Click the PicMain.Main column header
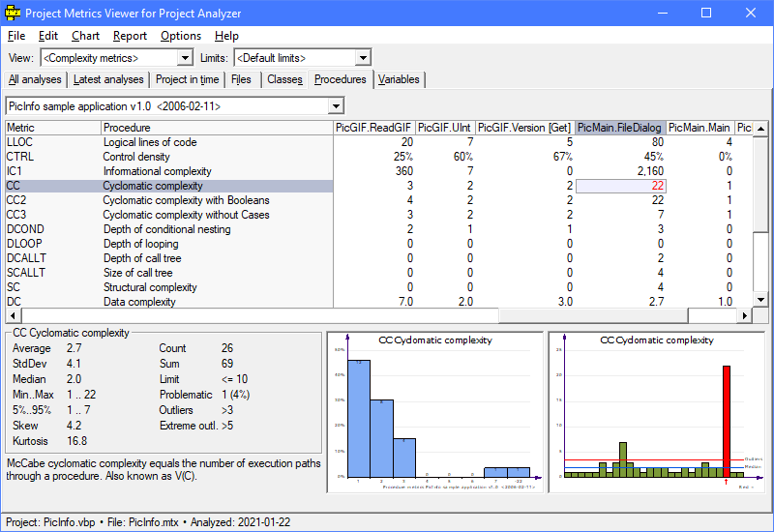The width and height of the screenshot is (774, 532). 700,128
